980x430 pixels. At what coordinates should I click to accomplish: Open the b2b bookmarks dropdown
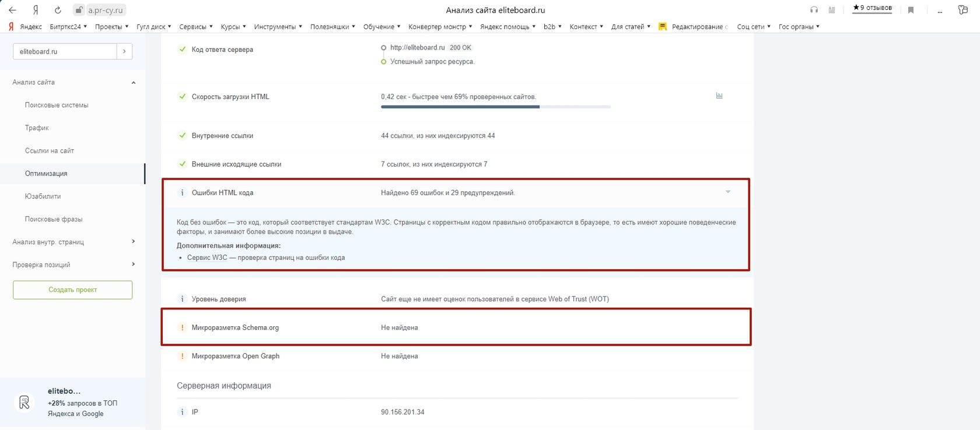tap(552, 27)
